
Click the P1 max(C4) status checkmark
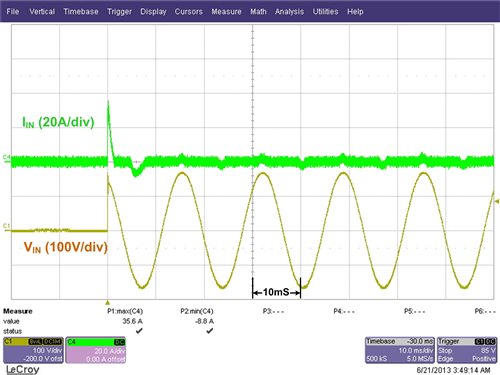pyautogui.click(x=139, y=331)
